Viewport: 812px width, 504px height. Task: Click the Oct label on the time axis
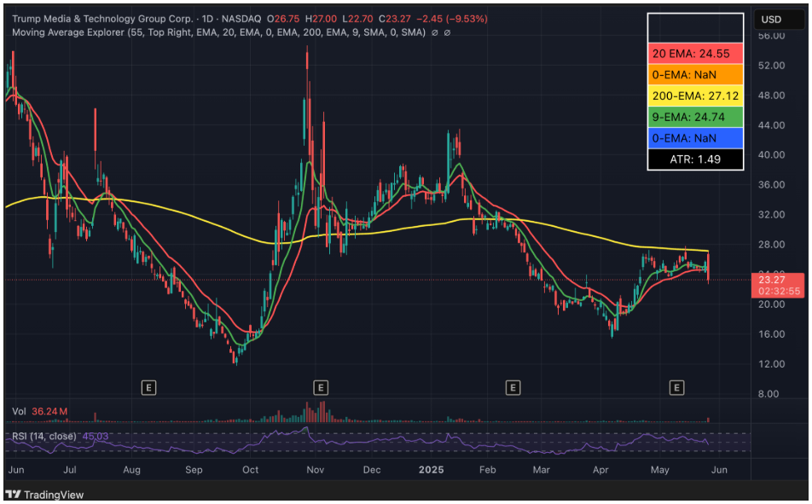pyautogui.click(x=250, y=470)
